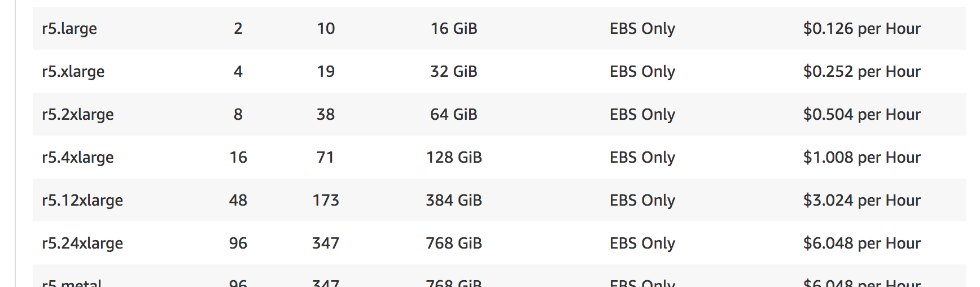Click the $3.024 per Hour price
980x287 pixels.
pos(862,200)
